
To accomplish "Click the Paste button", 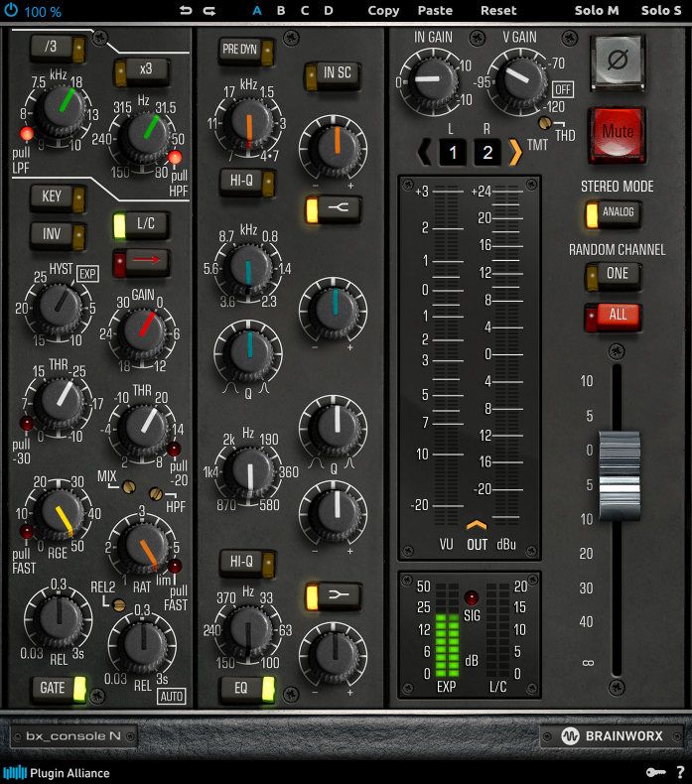I will pyautogui.click(x=435, y=11).
